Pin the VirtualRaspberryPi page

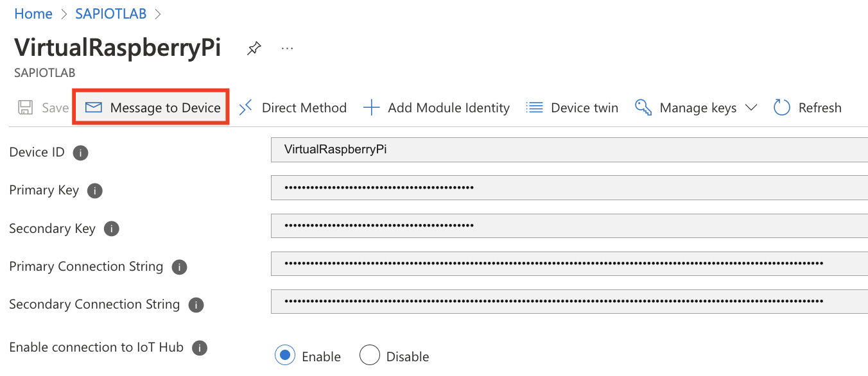pos(254,47)
